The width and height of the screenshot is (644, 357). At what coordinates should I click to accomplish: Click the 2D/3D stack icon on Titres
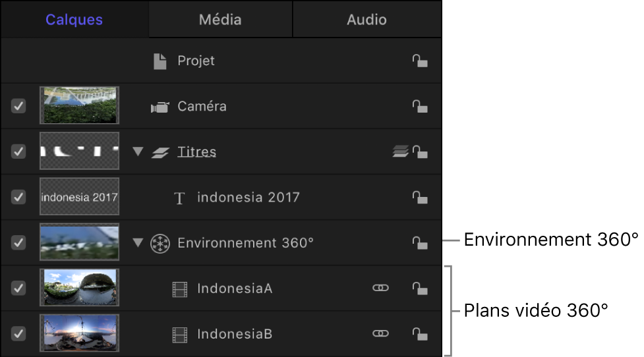400,152
